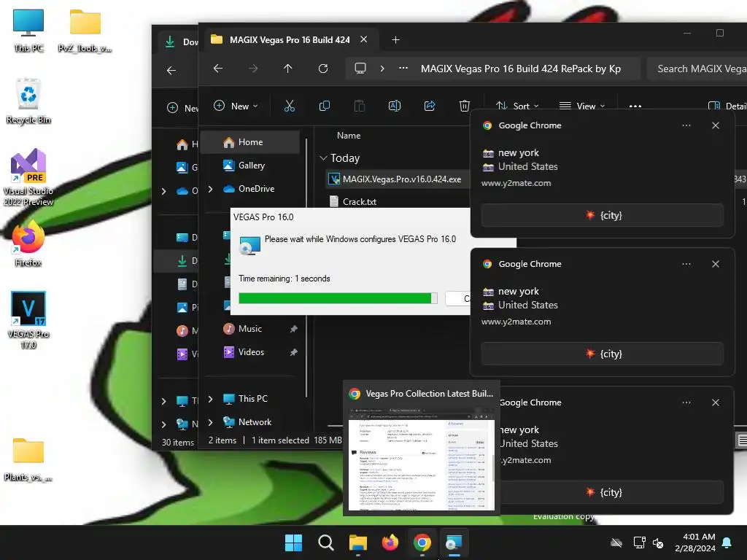Toggle the Details pane button
Viewport: 747px width, 560px height.
tap(727, 106)
